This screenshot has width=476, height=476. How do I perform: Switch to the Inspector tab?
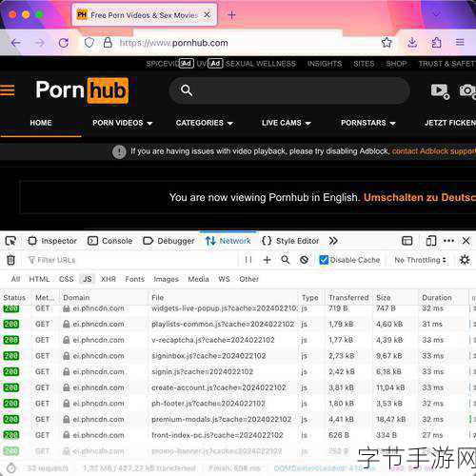[52, 241]
